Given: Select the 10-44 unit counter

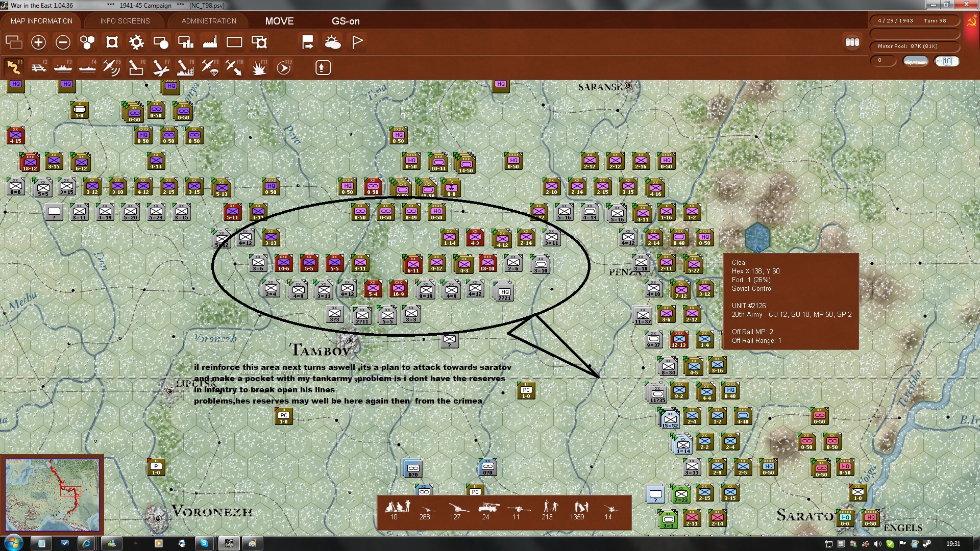Looking at the screenshot, I should click(x=438, y=162).
